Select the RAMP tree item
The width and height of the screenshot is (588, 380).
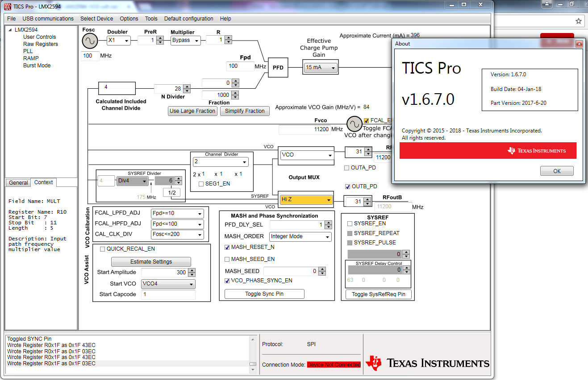coord(31,58)
